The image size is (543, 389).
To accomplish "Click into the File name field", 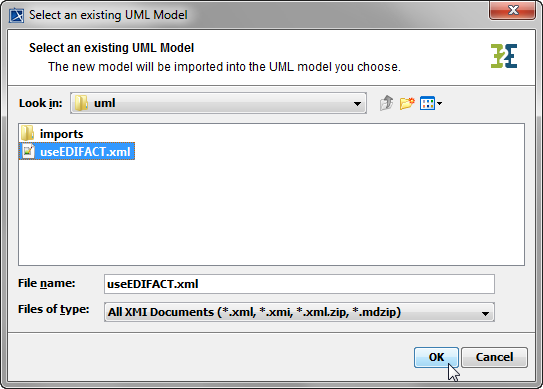I will coord(299,284).
